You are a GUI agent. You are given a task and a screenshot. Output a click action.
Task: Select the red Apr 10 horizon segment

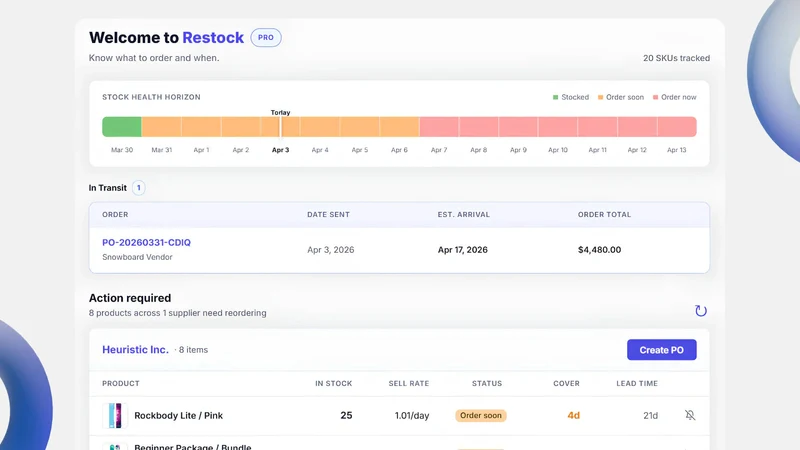(x=558, y=127)
